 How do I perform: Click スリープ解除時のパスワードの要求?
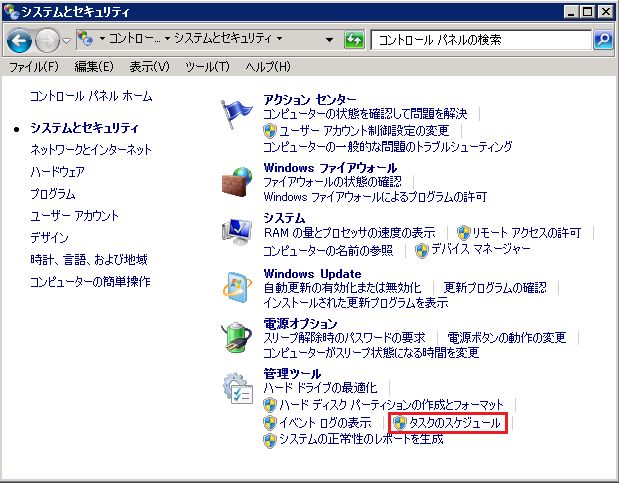(x=344, y=338)
